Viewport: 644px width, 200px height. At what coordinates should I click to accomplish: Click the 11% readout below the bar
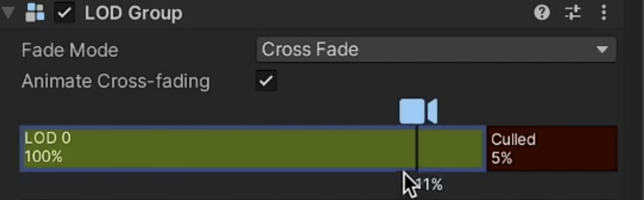430,184
